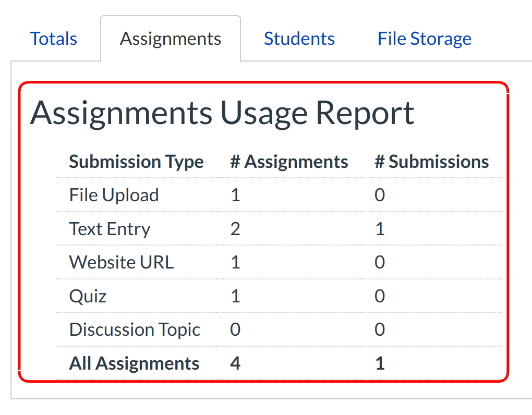532x415 pixels.
Task: Click the # Submissions column header
Action: [431, 162]
